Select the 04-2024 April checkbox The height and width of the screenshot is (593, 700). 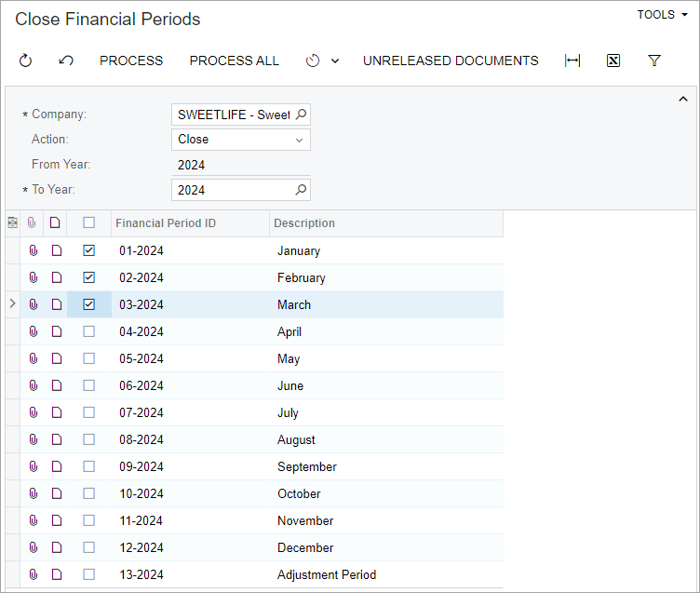pyautogui.click(x=89, y=331)
